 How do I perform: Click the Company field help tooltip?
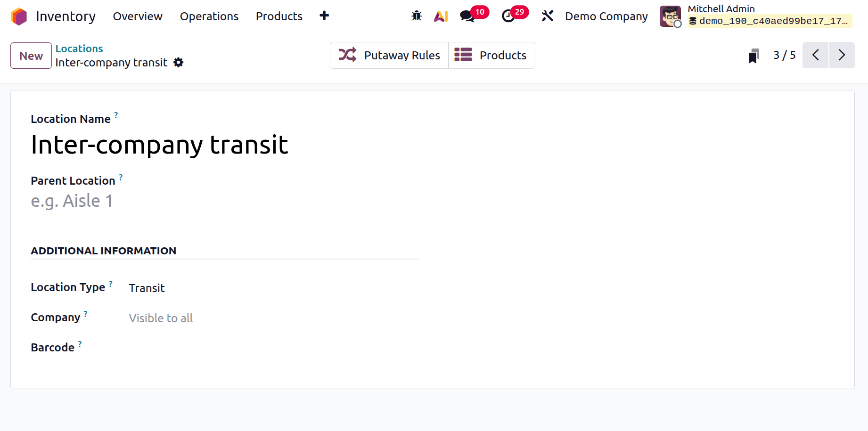click(x=85, y=313)
